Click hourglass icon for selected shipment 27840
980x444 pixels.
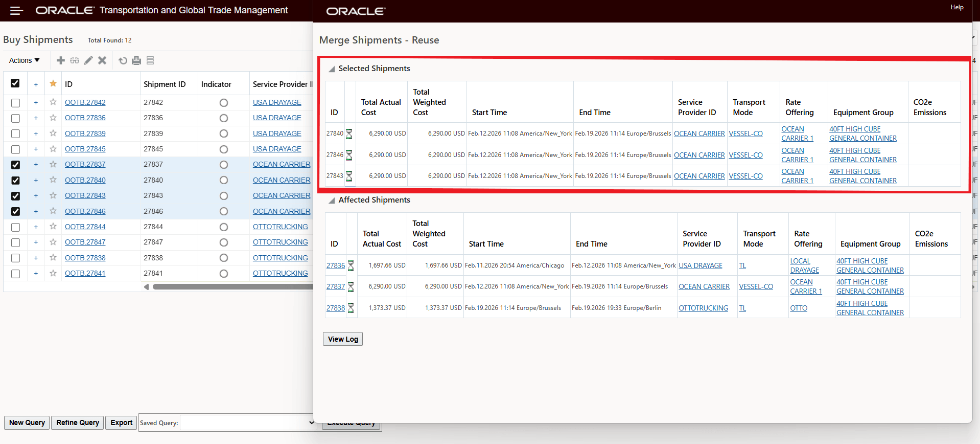[x=349, y=134]
